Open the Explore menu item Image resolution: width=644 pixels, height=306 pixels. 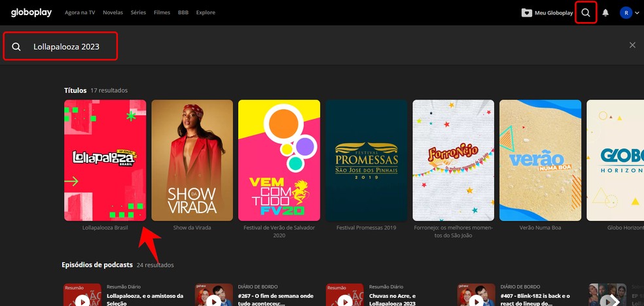206,12
